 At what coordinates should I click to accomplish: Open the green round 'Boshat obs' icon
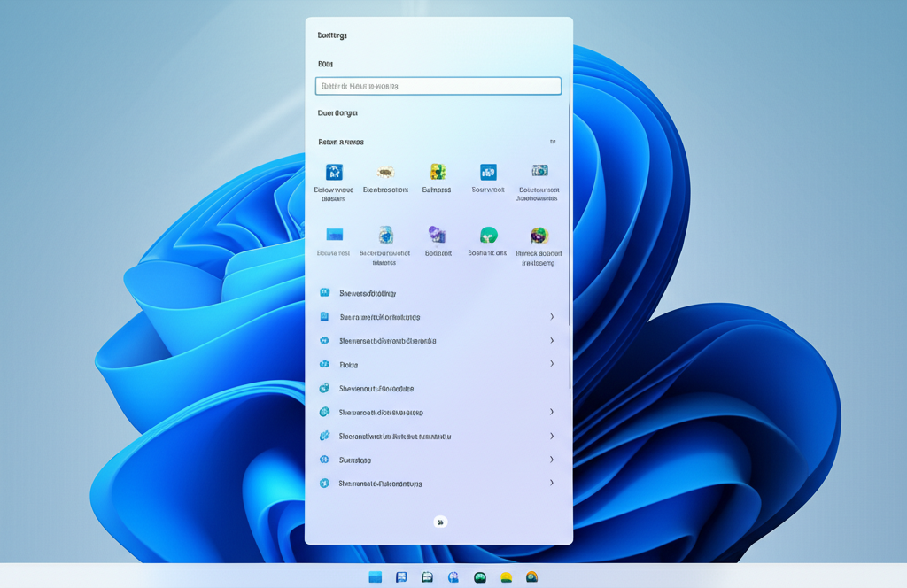tap(488, 235)
